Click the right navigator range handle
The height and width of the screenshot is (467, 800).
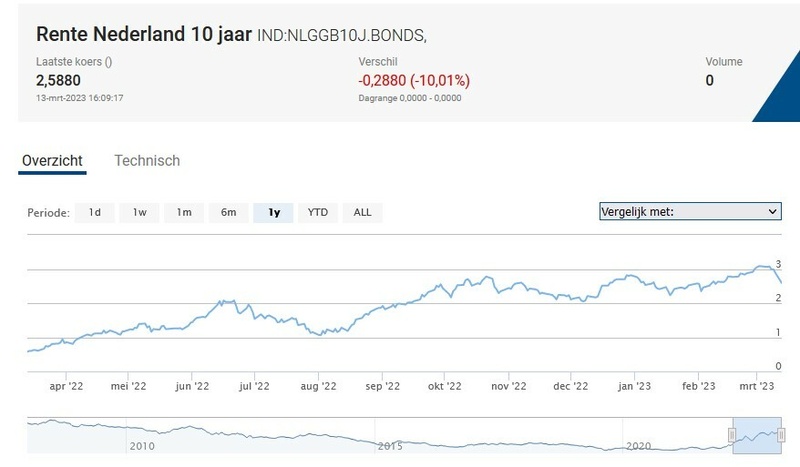click(x=780, y=434)
